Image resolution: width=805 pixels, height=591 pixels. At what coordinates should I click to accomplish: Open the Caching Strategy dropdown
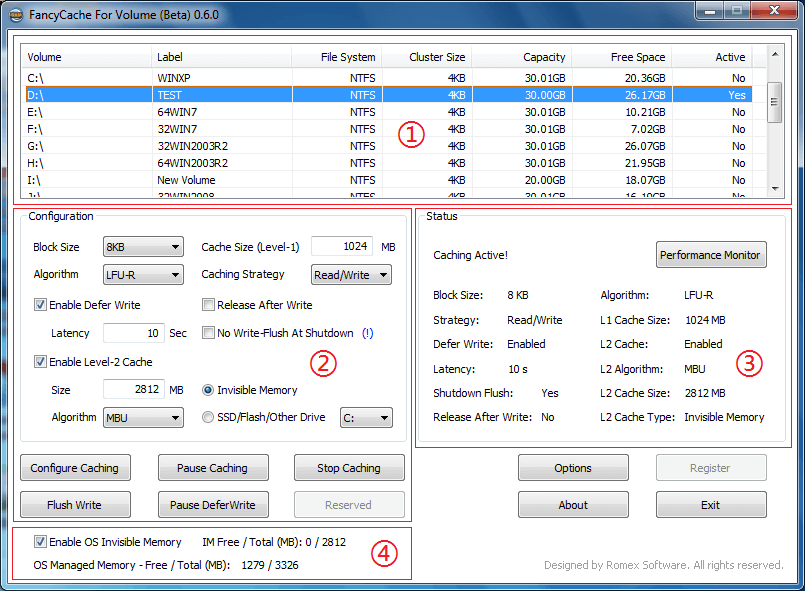[351, 275]
